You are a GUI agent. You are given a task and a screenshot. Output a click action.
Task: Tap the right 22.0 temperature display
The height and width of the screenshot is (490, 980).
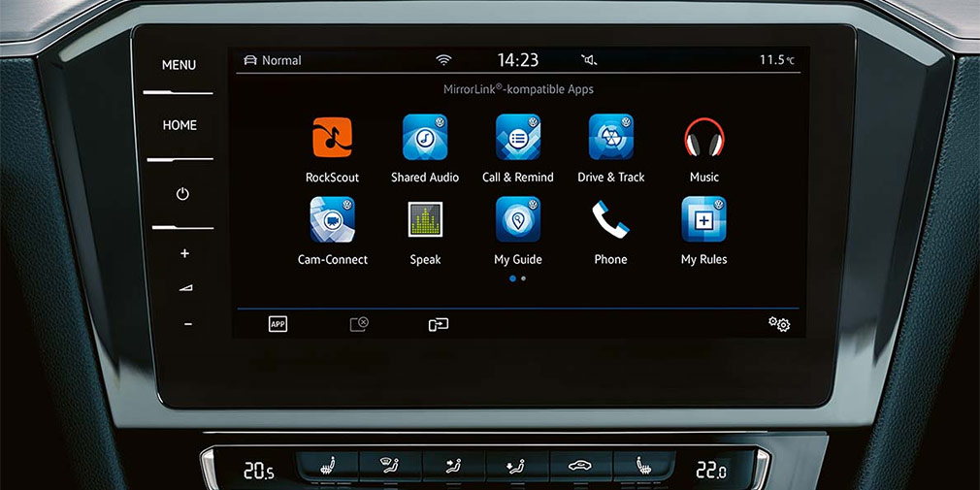click(712, 470)
